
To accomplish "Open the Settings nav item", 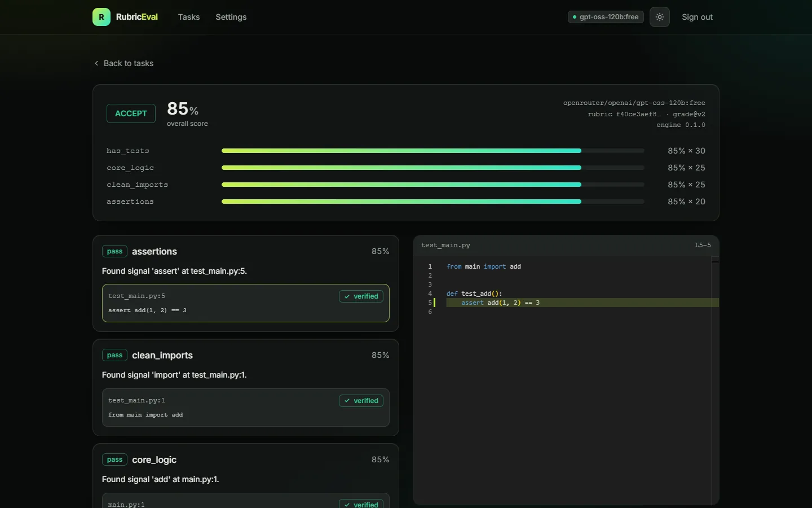I will [231, 17].
